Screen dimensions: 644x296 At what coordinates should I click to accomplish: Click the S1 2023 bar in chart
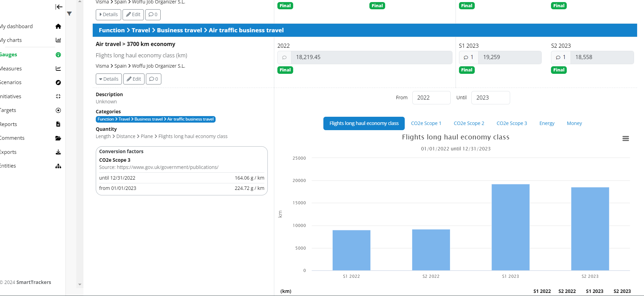[x=510, y=227]
